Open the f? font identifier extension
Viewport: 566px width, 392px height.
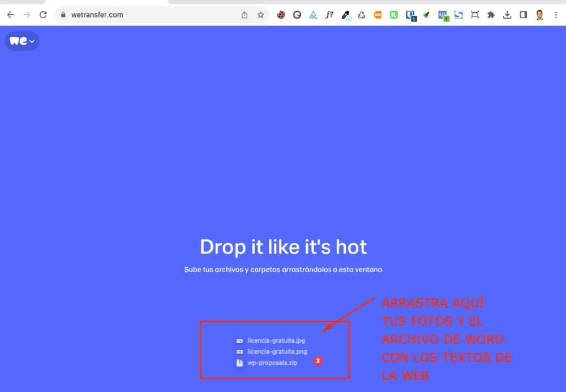tap(329, 15)
